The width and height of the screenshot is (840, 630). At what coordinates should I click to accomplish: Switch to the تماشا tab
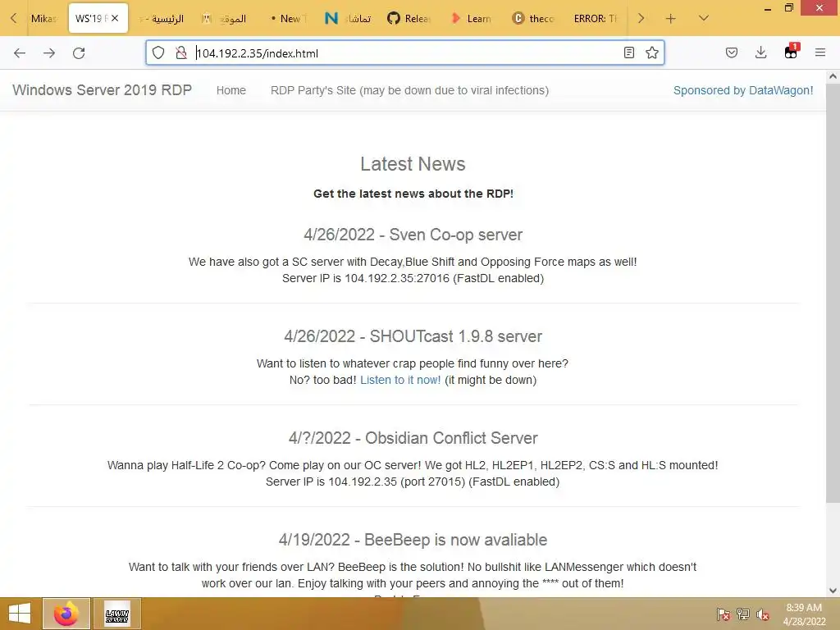coord(348,18)
